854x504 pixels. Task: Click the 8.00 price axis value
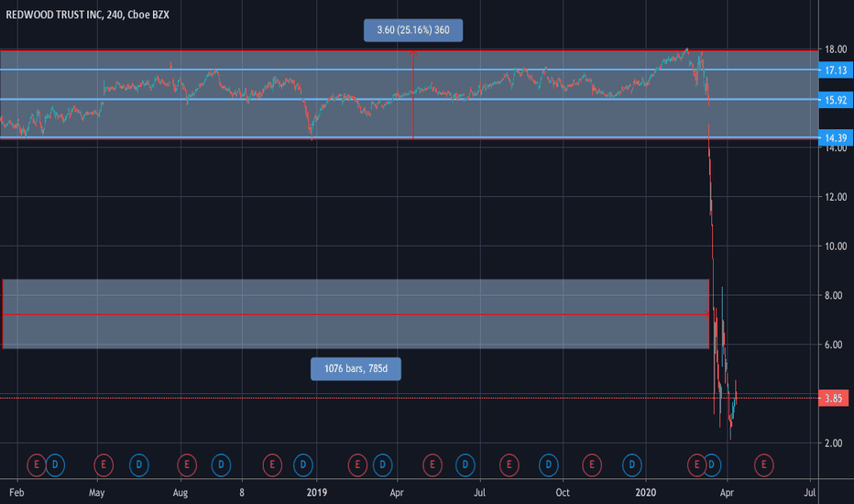(833, 295)
